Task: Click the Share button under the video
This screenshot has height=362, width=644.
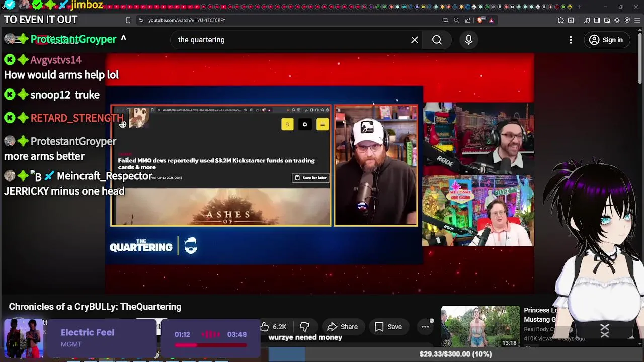Action: (x=342, y=327)
